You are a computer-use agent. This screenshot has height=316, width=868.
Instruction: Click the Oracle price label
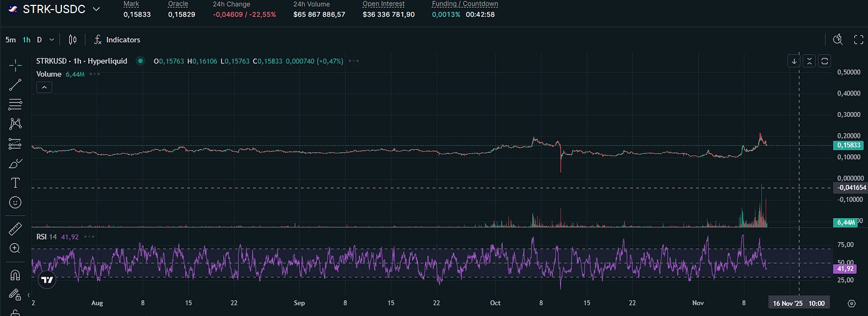pos(178,4)
